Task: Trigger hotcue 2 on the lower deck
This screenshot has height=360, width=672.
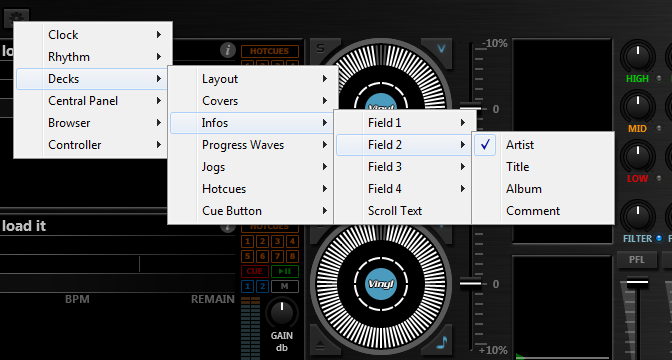Action: pos(262,241)
